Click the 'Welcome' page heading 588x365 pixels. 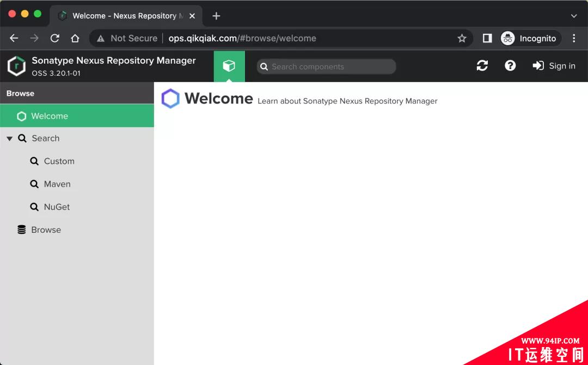[x=219, y=98]
